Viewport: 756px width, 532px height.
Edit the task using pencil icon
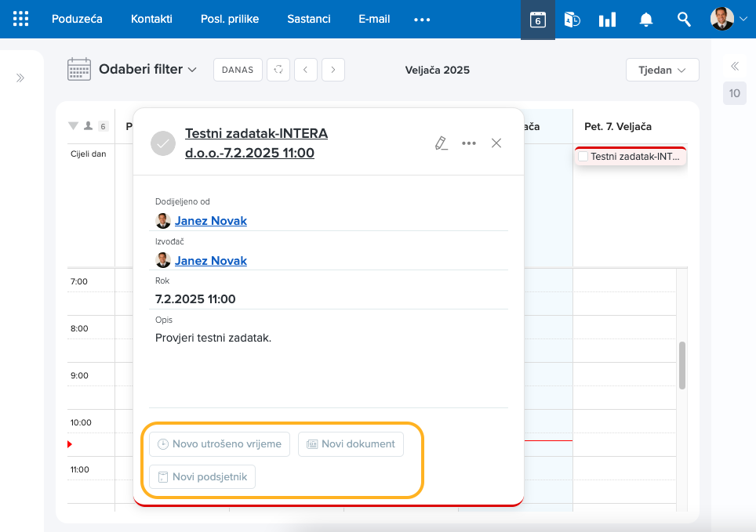click(441, 143)
